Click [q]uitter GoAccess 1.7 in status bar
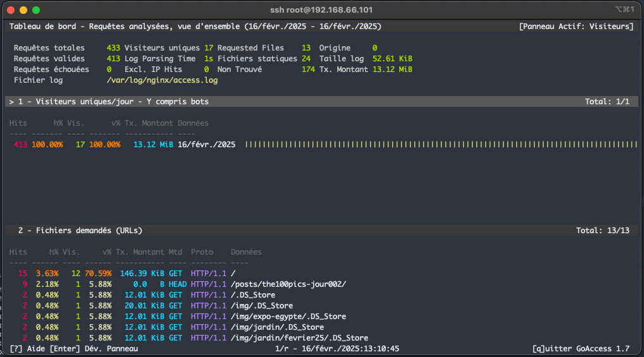Viewport: 644px width, 357px height. [x=581, y=349]
